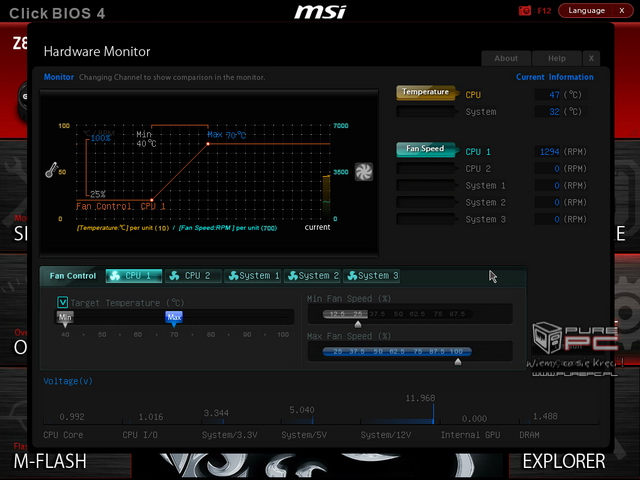Screen dimensions: 640x480
Task: Click the Current Information heading
Action: [555, 77]
